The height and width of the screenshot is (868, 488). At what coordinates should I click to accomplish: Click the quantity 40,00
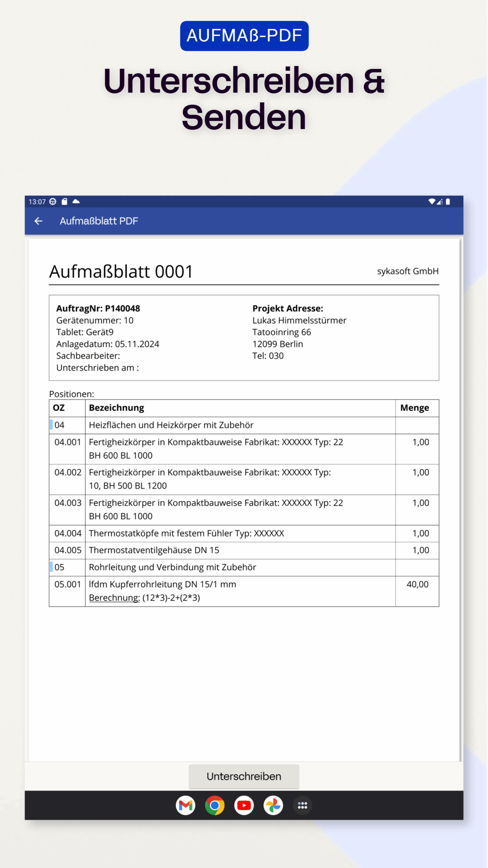click(x=418, y=584)
